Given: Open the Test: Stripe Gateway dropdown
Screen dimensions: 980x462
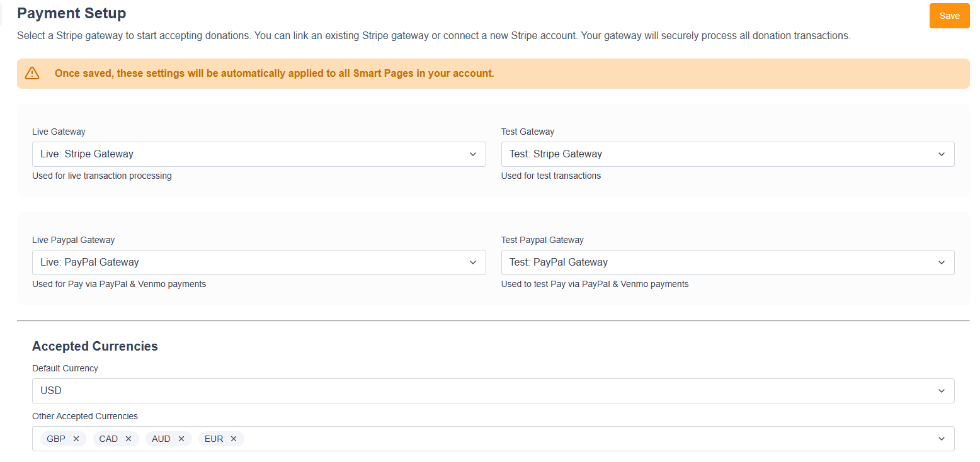Looking at the screenshot, I should tap(727, 154).
